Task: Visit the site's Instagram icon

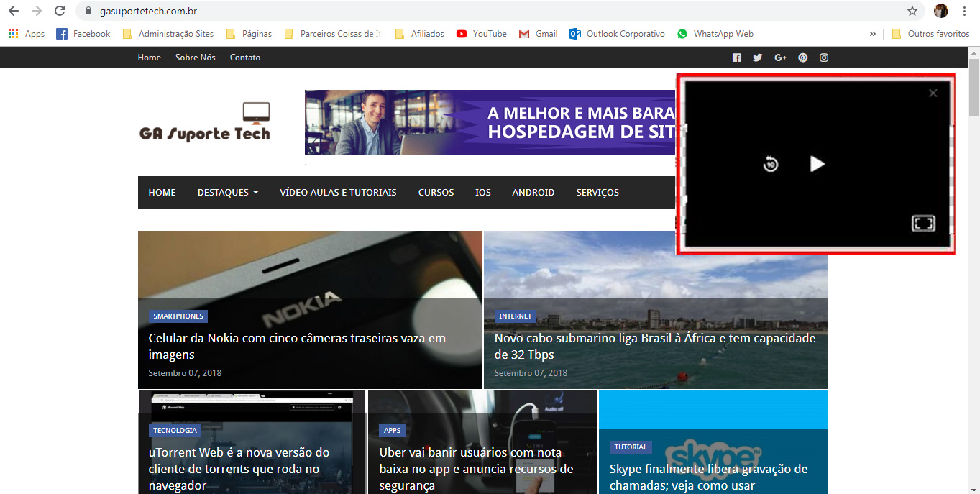Action: click(824, 58)
